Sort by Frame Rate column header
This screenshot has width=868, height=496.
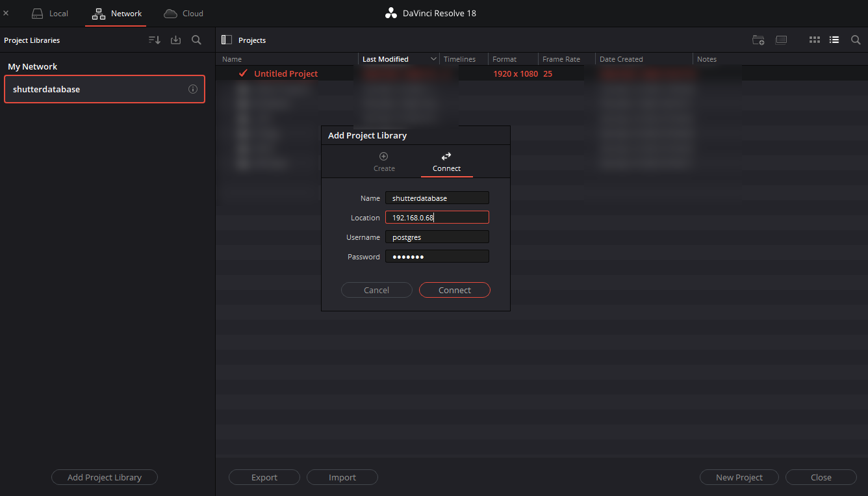[x=561, y=59]
